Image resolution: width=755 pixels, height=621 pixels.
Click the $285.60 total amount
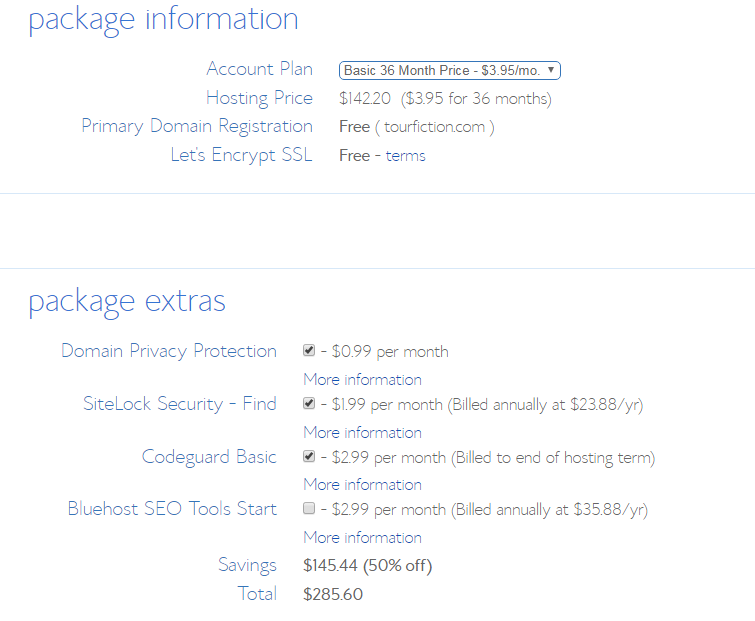coord(333,594)
